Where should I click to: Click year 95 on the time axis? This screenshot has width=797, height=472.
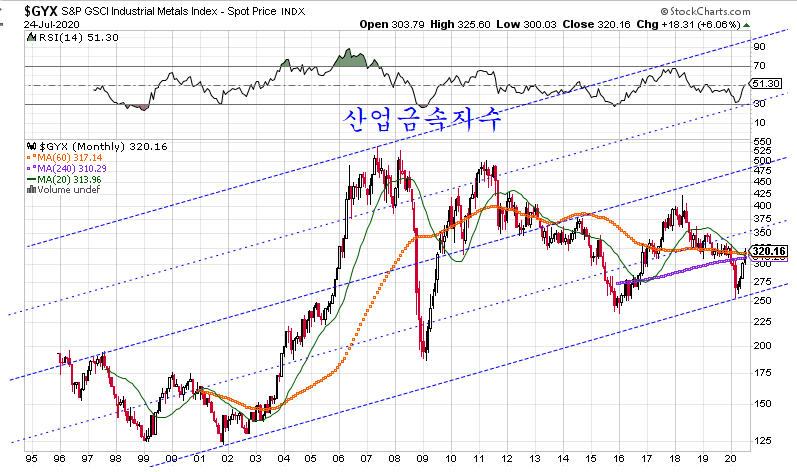pyautogui.click(x=31, y=459)
